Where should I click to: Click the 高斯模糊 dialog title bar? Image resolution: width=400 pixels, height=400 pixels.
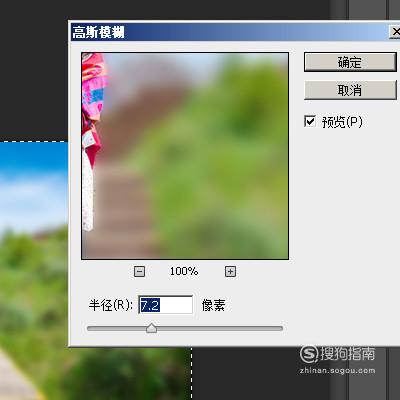(x=230, y=32)
